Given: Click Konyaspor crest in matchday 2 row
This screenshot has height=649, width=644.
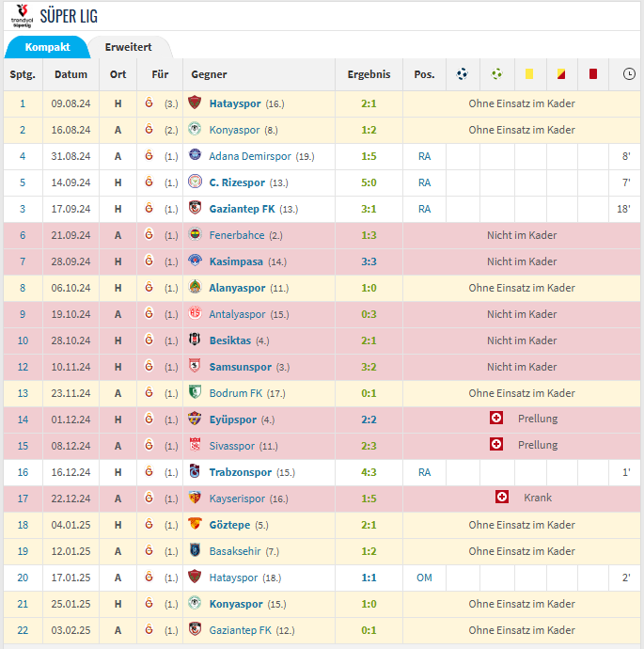Looking at the screenshot, I should coord(195,129).
